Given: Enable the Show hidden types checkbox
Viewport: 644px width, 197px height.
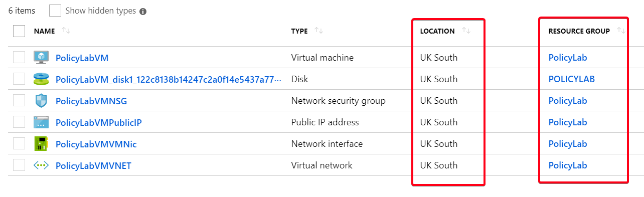Looking at the screenshot, I should click(x=55, y=11).
